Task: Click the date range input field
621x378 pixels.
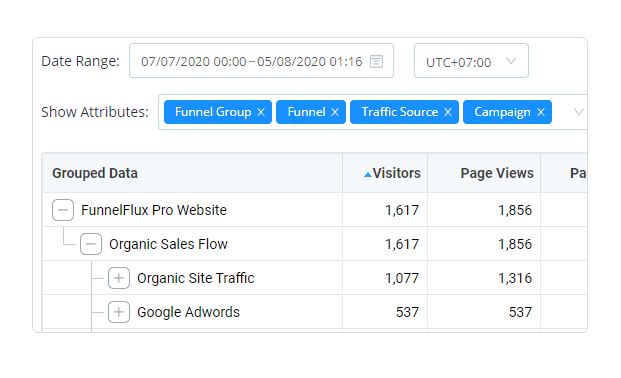Action: point(261,61)
